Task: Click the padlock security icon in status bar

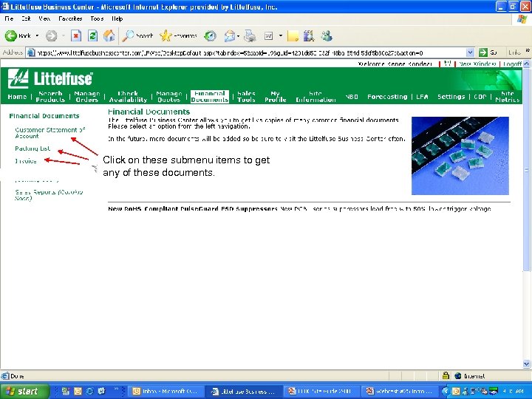Action: click(446, 375)
